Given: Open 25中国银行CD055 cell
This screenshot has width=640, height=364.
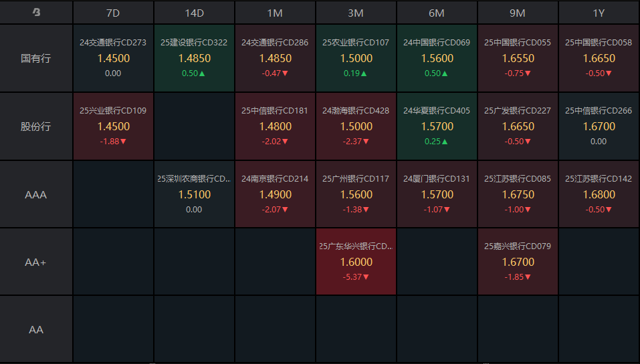Looking at the screenshot, I should (518, 58).
